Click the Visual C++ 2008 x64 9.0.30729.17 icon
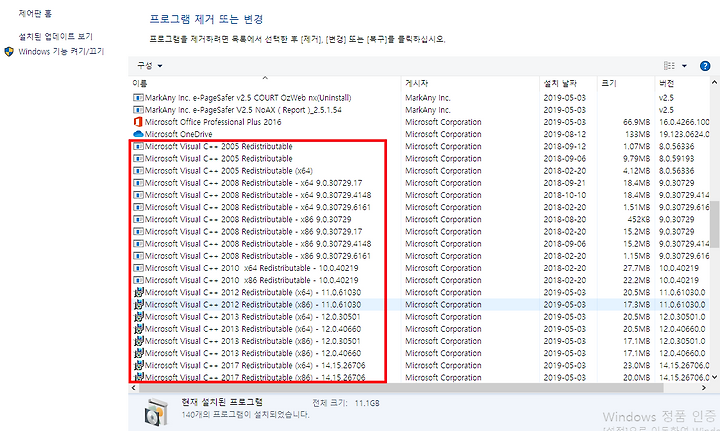720x431 pixels. [138, 183]
